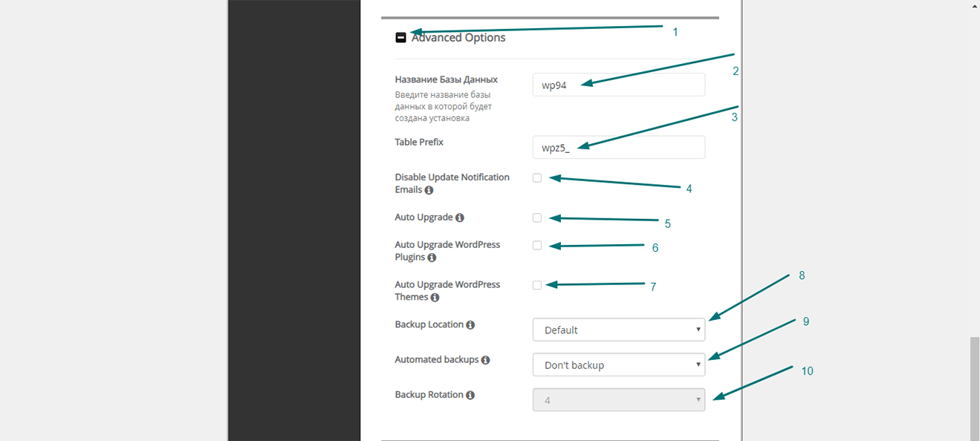Click the database name description text
The height and width of the screenshot is (441, 980).
(x=443, y=106)
